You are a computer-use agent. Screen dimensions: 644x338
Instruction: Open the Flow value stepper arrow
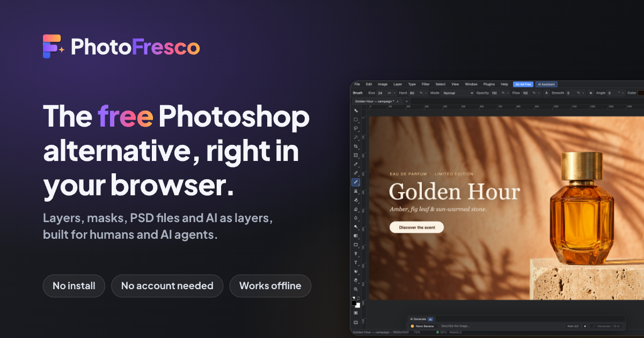539,93
